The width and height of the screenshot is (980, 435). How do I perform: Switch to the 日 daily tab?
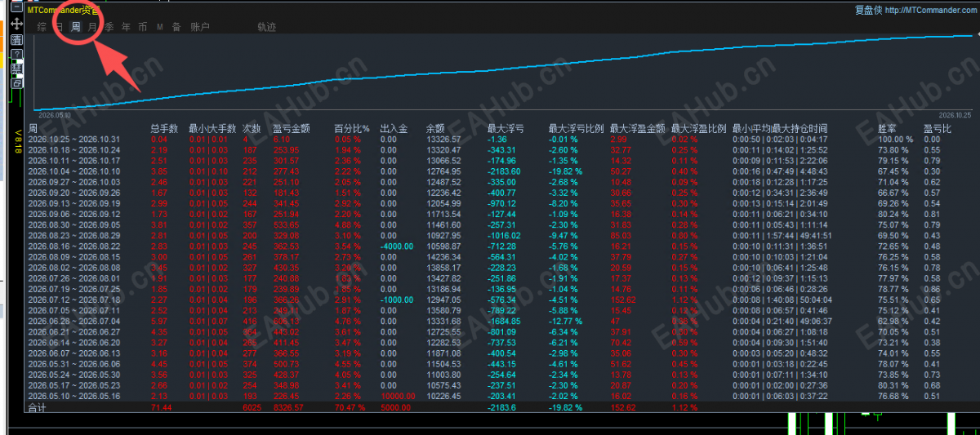[x=59, y=27]
